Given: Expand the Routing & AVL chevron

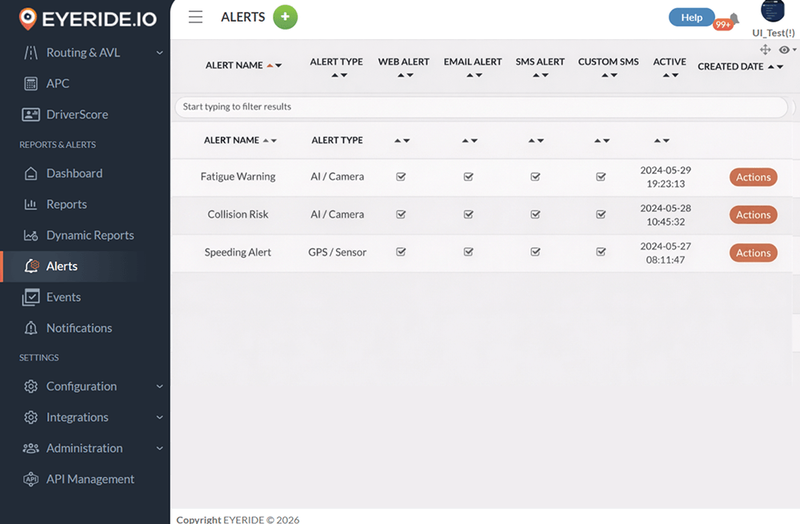Looking at the screenshot, I should point(160,53).
